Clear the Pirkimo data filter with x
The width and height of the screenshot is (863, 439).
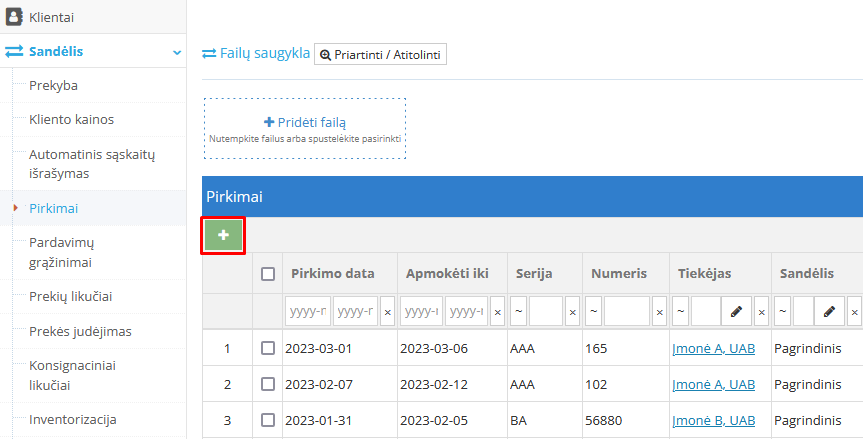click(x=388, y=312)
